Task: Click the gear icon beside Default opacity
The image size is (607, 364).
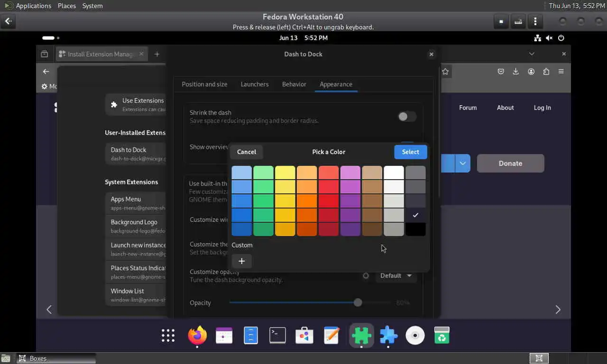Action: 366,275
